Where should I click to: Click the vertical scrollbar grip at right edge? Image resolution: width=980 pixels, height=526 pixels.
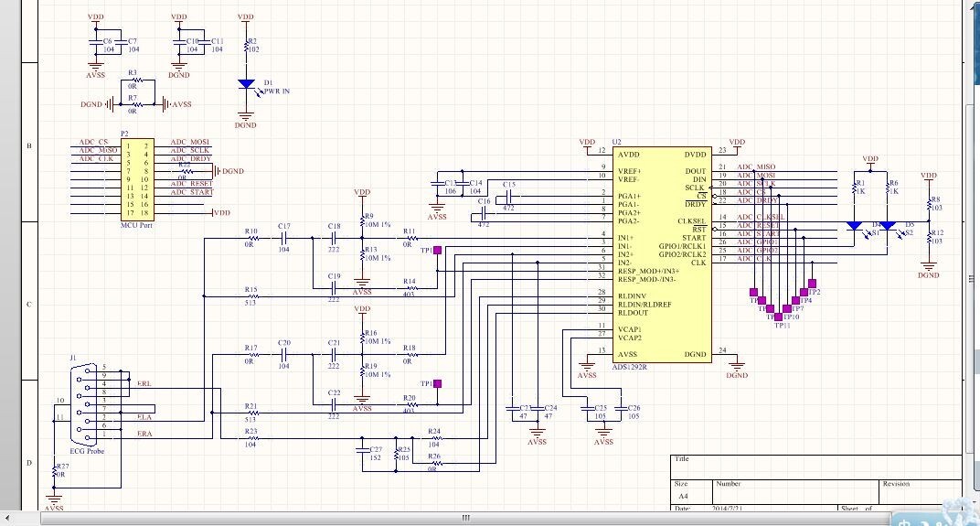[971, 278]
